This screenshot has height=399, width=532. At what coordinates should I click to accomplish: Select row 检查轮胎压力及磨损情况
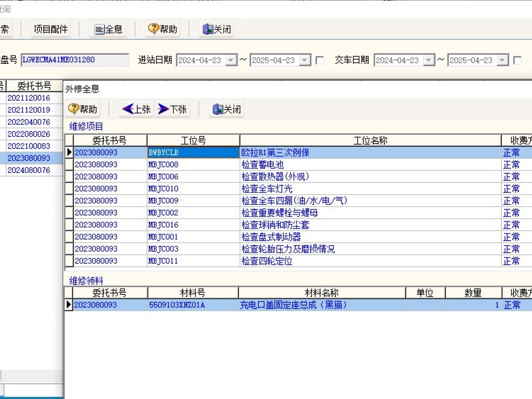[x=371, y=249]
